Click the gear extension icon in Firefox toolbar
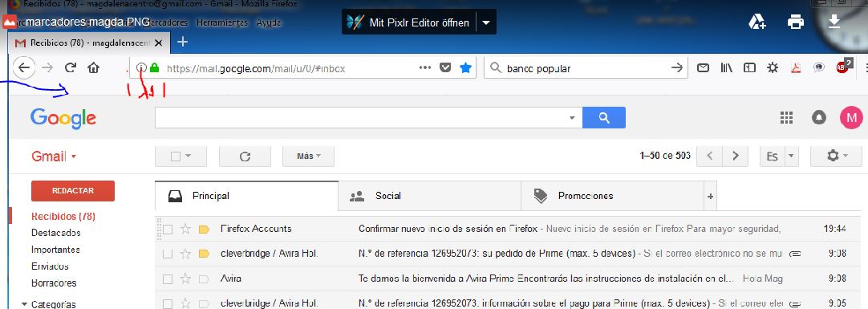 click(x=773, y=68)
